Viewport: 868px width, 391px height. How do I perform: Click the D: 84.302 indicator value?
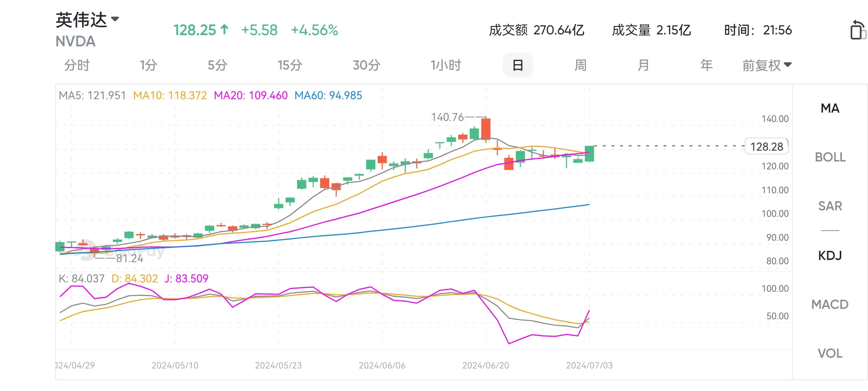pos(135,279)
